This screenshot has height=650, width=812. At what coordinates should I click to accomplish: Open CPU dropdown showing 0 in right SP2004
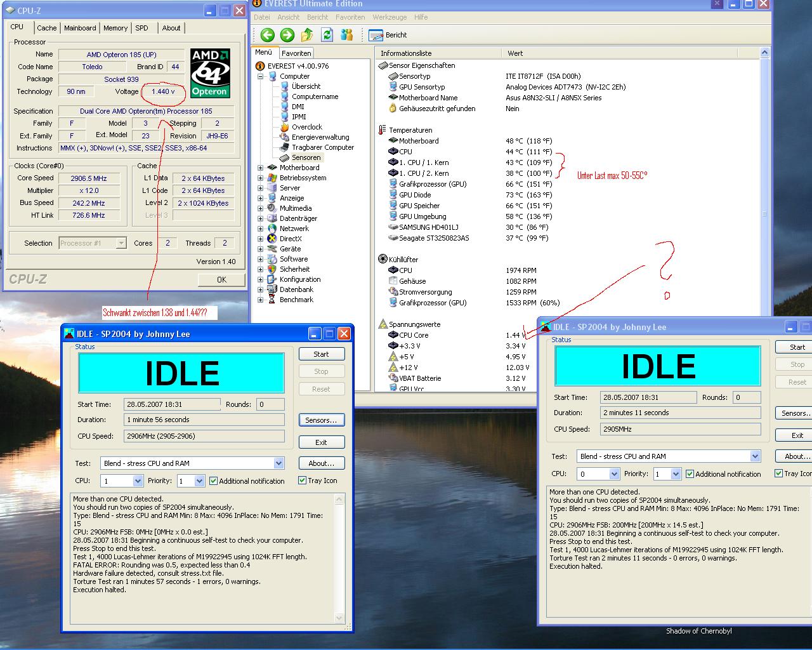[614, 474]
